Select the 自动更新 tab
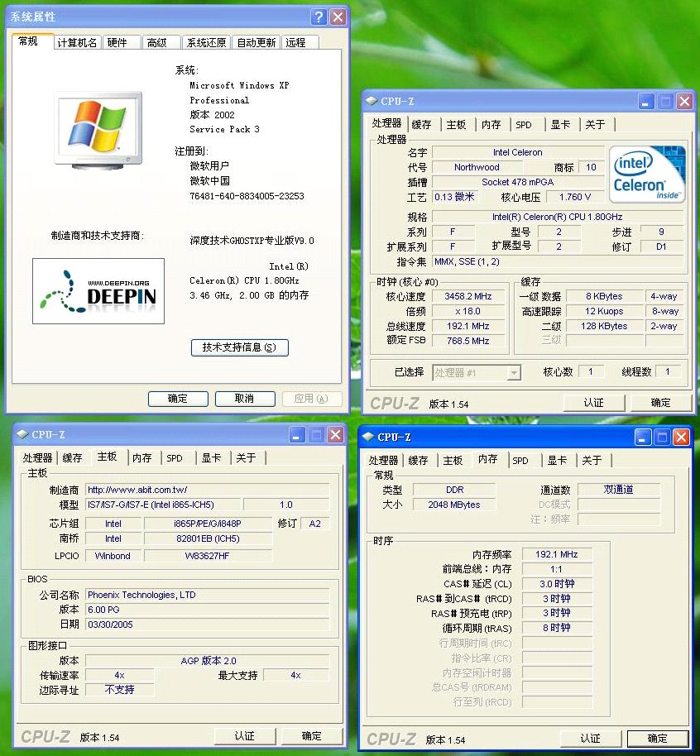The image size is (700, 756). pos(256,42)
